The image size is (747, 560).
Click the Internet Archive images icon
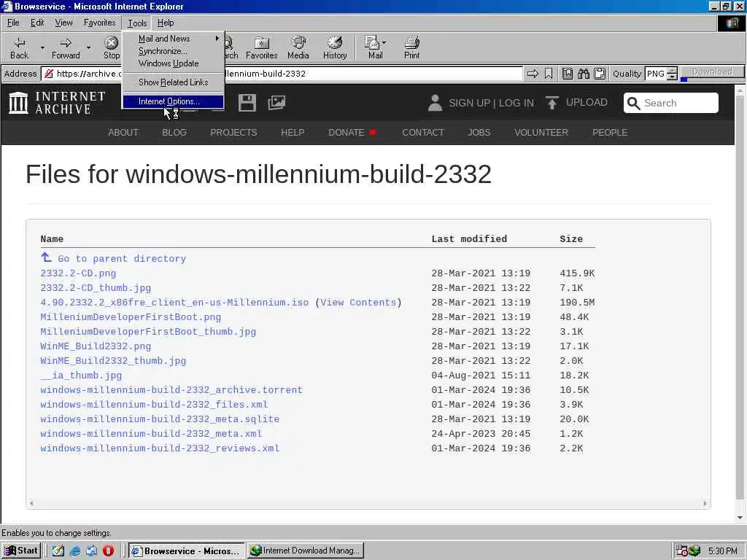pyautogui.click(x=276, y=102)
